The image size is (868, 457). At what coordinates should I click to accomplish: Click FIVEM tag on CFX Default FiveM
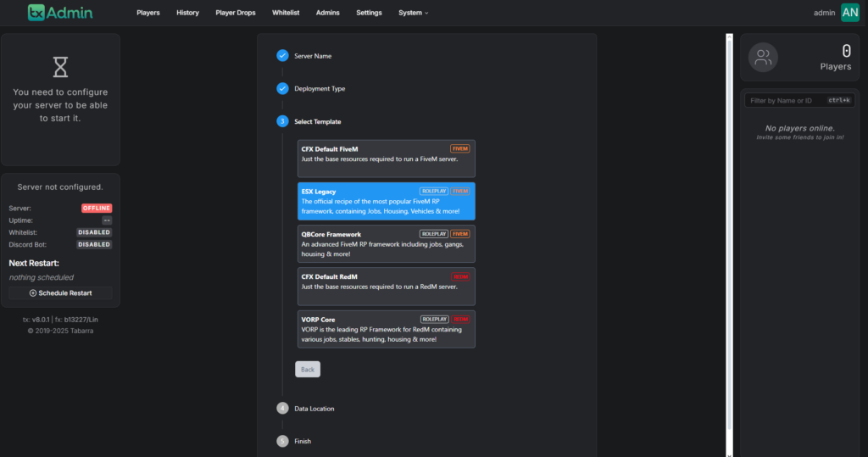point(460,148)
